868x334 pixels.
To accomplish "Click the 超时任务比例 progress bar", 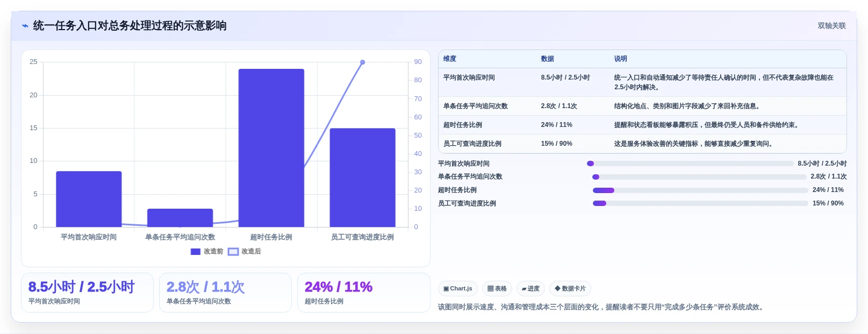I will (x=700, y=190).
